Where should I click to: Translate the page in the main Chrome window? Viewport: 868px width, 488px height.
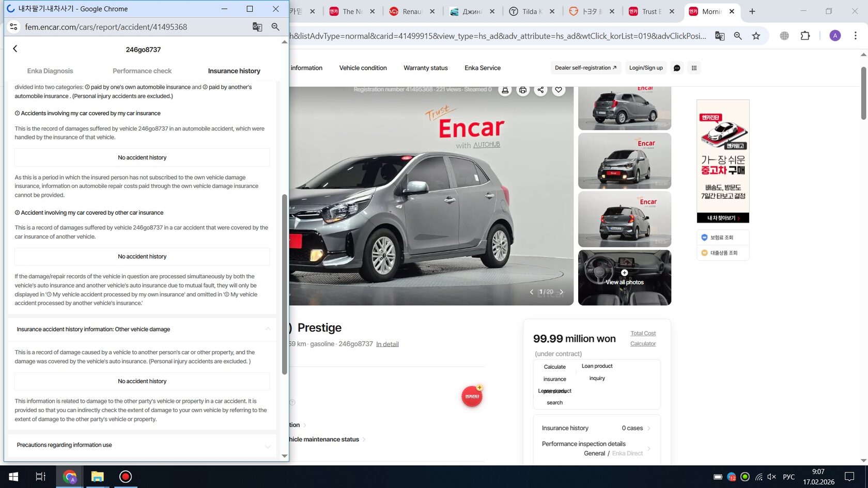point(720,36)
